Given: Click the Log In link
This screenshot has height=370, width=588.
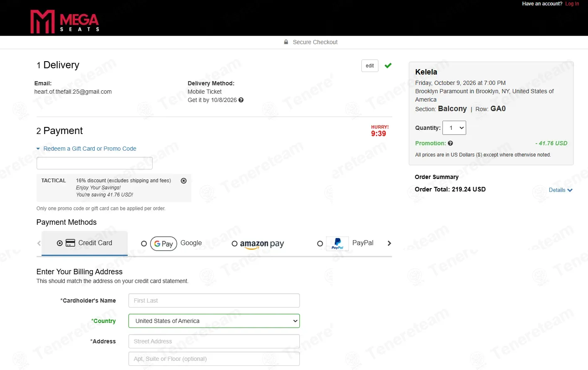Looking at the screenshot, I should pyautogui.click(x=572, y=4).
